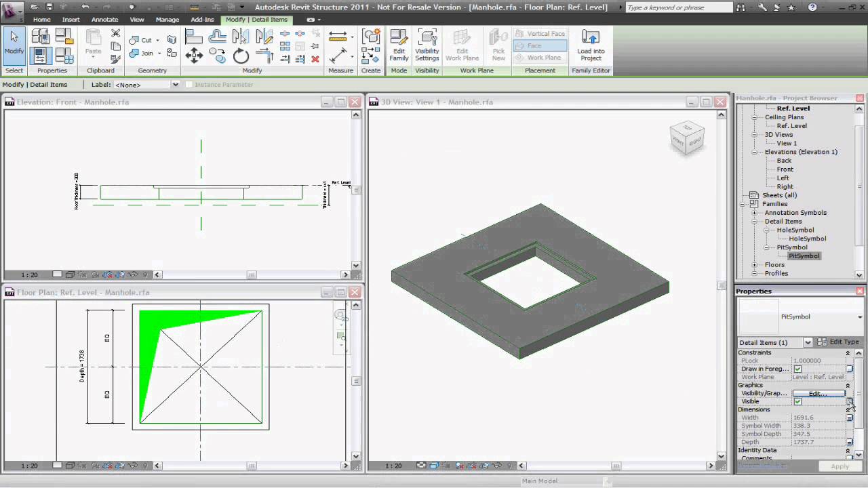
Task: Open the Annotate ribbon tab
Action: [x=104, y=20]
